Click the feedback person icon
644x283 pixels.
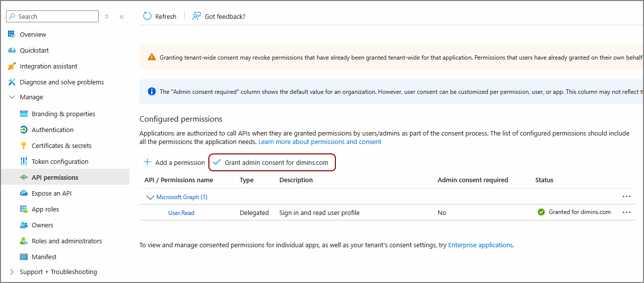(x=196, y=16)
